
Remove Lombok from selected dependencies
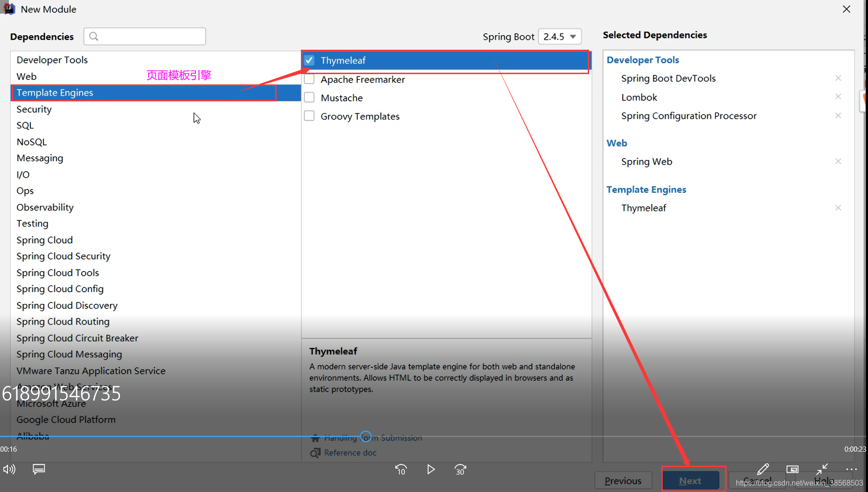coord(838,97)
